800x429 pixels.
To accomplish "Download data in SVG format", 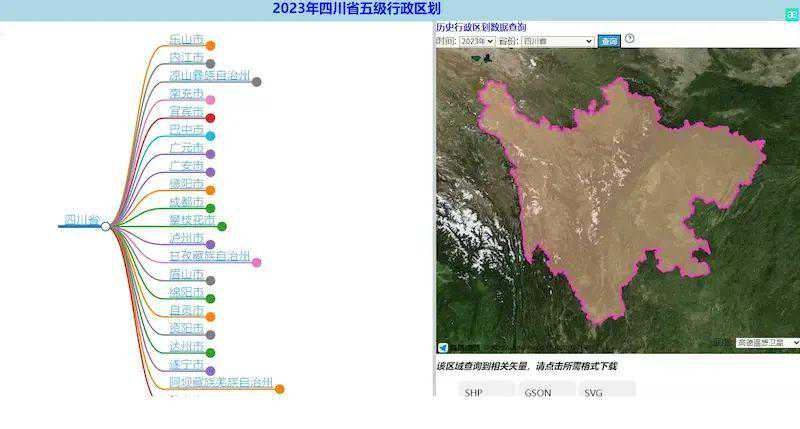I will click(594, 392).
